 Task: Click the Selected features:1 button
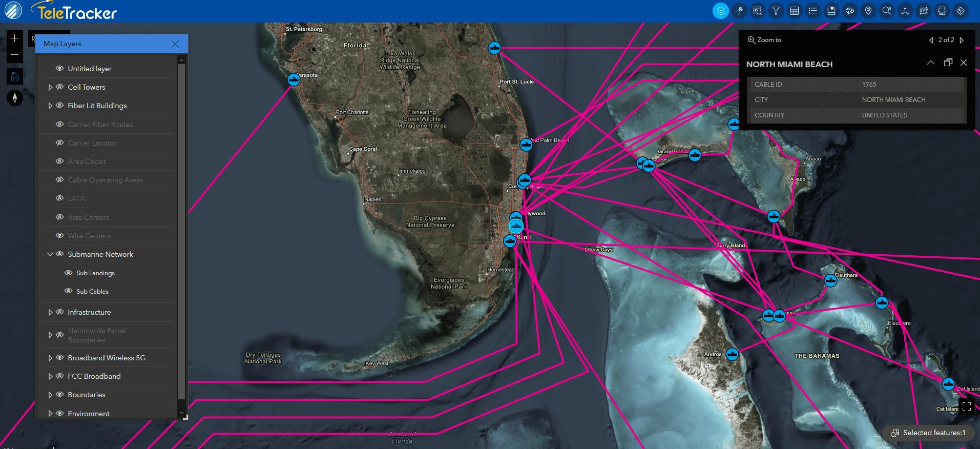tap(928, 433)
